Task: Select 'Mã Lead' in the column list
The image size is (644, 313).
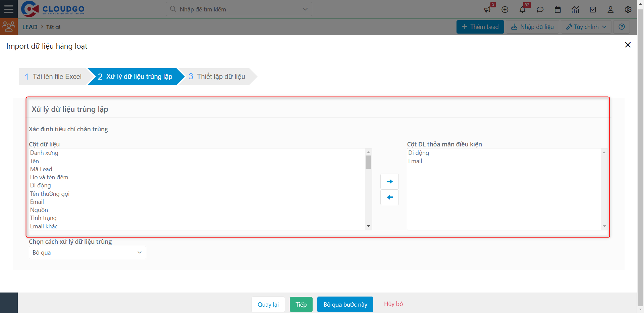Action: point(41,169)
